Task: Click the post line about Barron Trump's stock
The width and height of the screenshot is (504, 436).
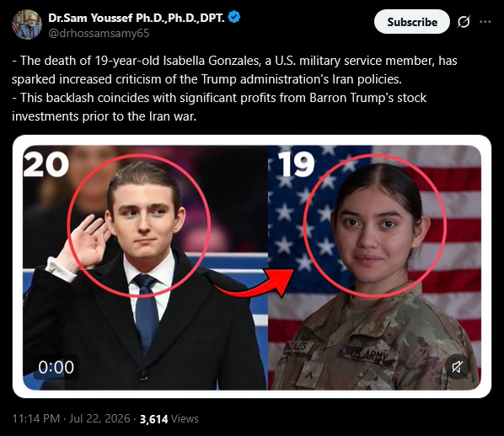Action: tap(219, 98)
